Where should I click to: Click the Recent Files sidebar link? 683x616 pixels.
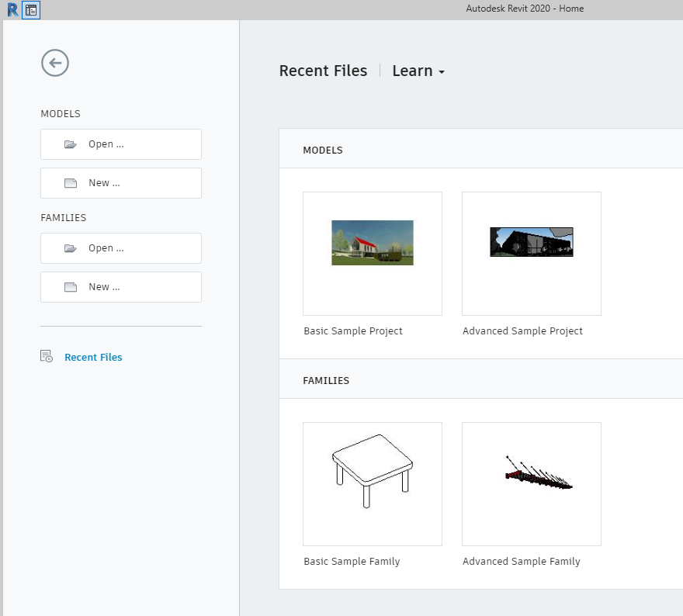93,357
